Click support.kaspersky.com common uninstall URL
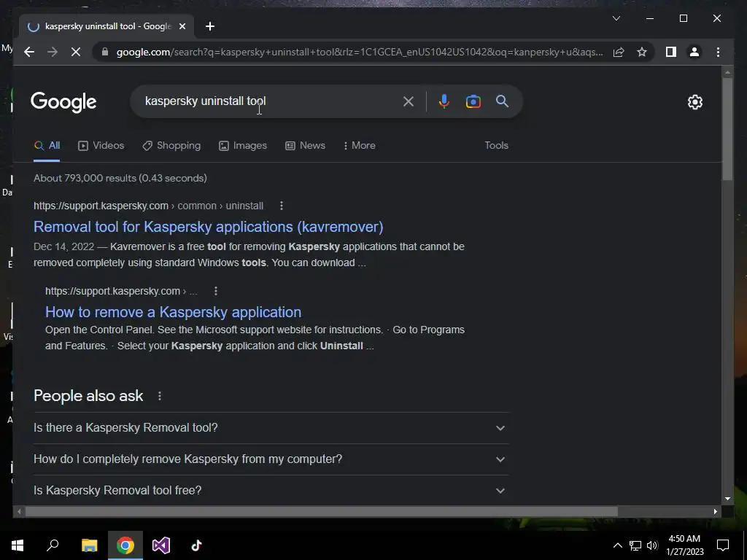Screen dimensions: 747x560 (x=148, y=206)
